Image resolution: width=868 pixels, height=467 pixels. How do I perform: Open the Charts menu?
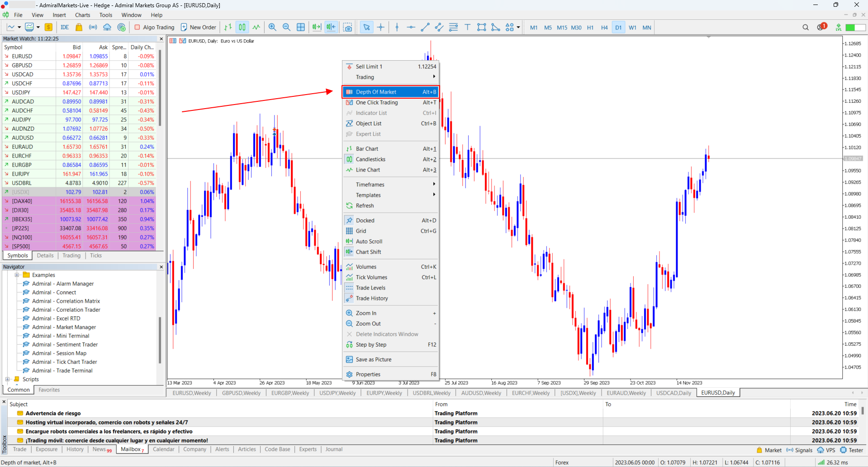[x=83, y=15]
